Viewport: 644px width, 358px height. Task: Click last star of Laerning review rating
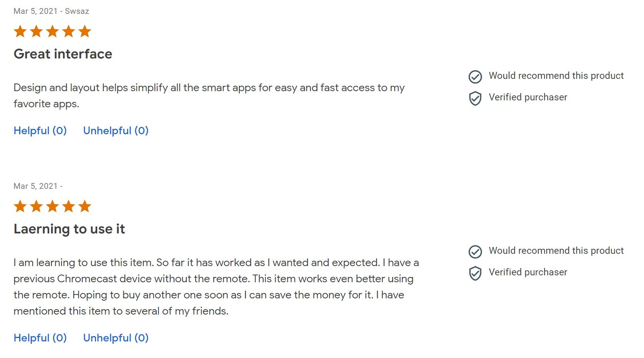click(x=85, y=206)
